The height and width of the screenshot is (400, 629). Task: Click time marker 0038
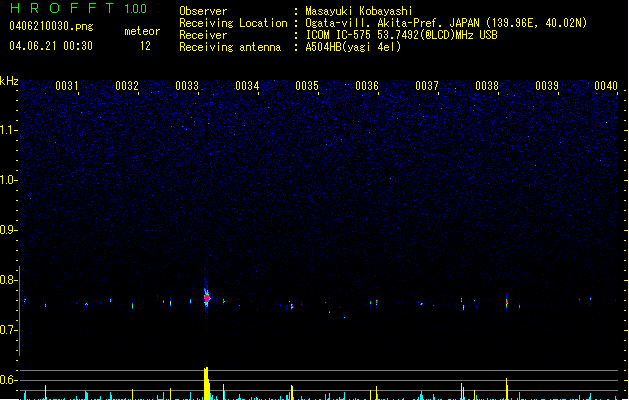click(x=487, y=86)
